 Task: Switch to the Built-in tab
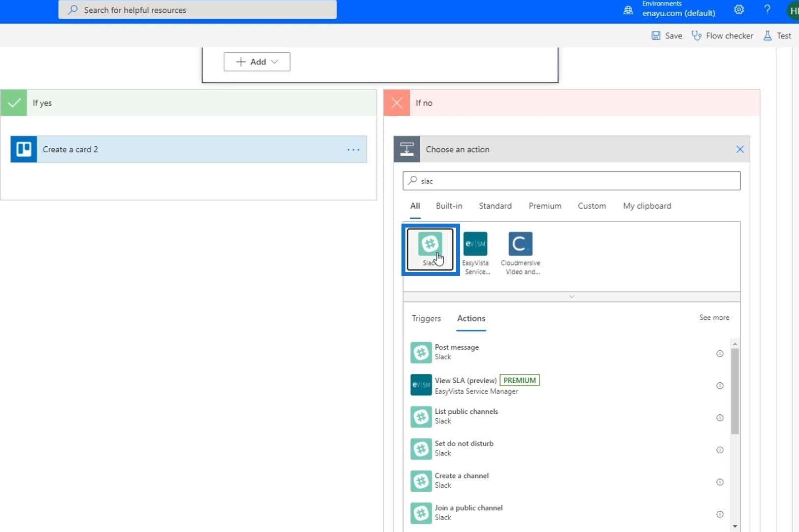pos(449,206)
